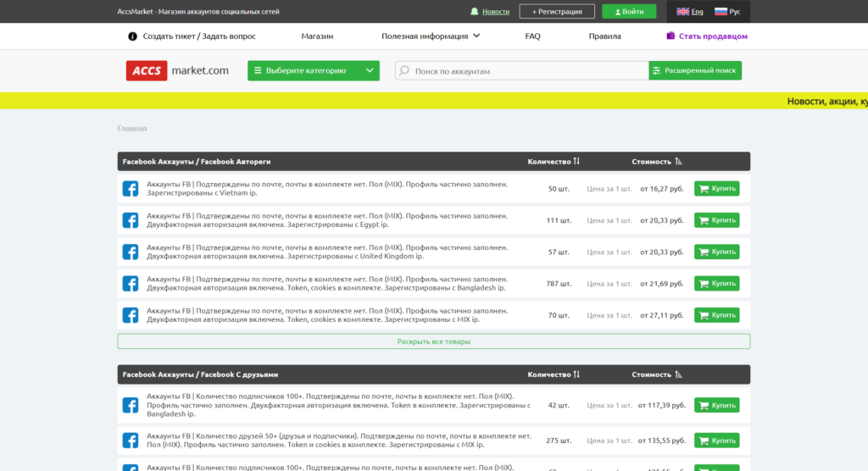Image resolution: width=868 pixels, height=471 pixels.
Task: Expand all products via Раскрыть все товары
Action: (433, 341)
